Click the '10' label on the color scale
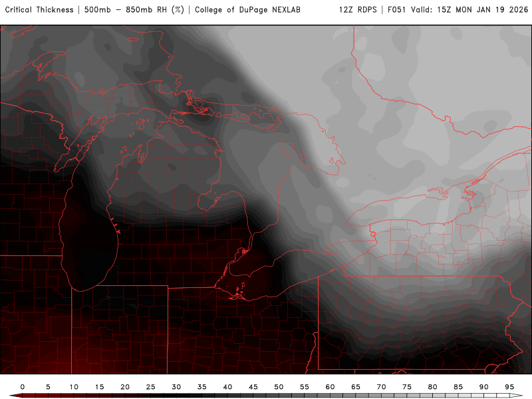Screen dimensions: 532x399 (x=74, y=387)
